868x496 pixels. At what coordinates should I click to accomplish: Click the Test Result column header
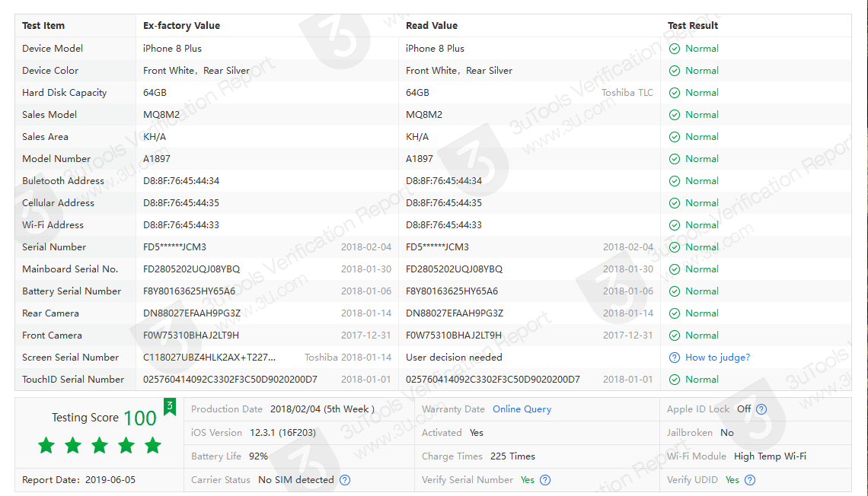tap(693, 26)
